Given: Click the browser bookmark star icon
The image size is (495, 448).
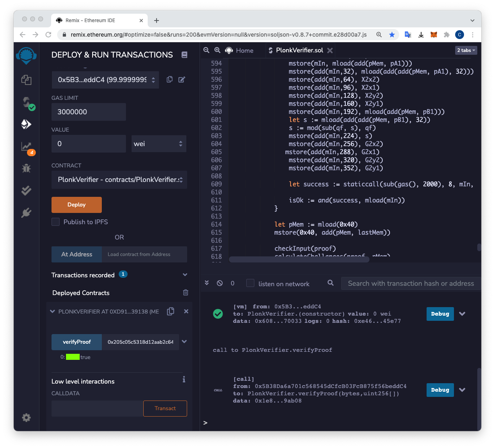Looking at the screenshot, I should [x=392, y=35].
